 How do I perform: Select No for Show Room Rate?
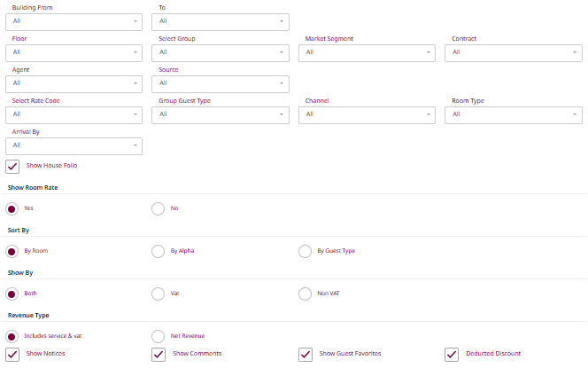(159, 208)
